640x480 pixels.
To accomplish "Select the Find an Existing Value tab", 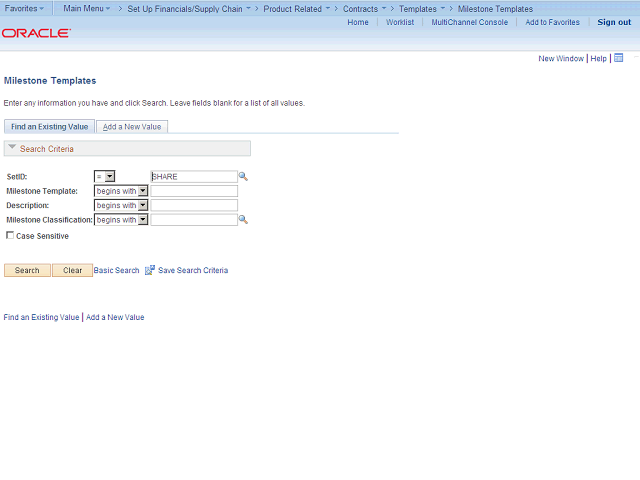I will pyautogui.click(x=49, y=127).
